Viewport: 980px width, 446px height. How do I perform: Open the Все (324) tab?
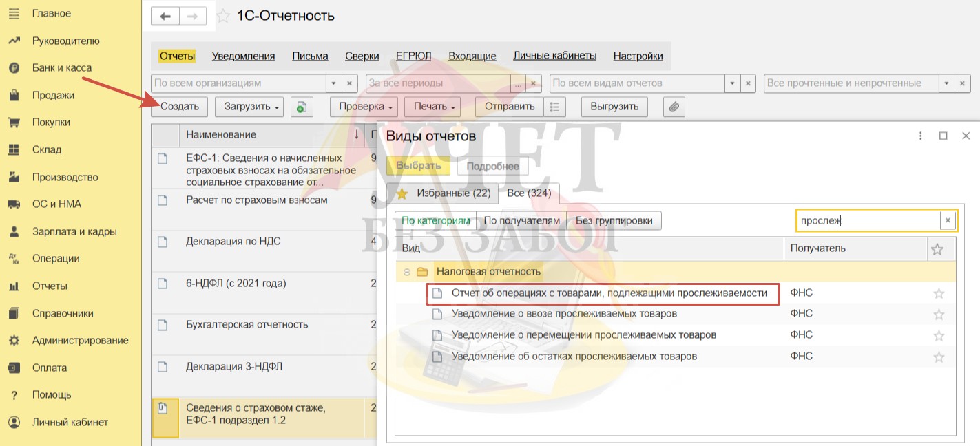(528, 193)
